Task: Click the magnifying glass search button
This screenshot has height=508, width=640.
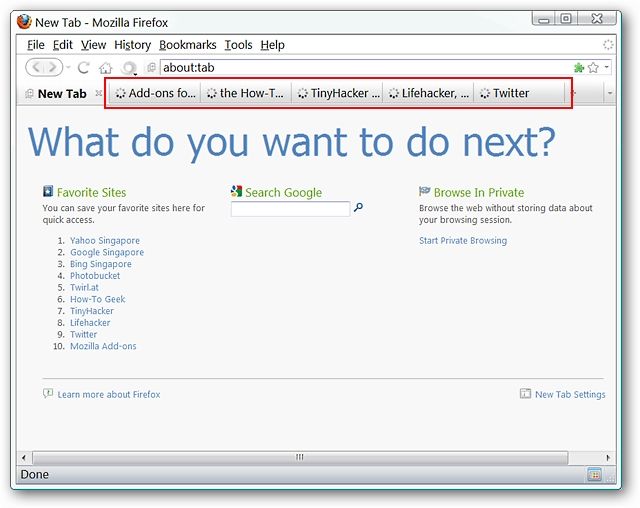Action: tap(358, 208)
